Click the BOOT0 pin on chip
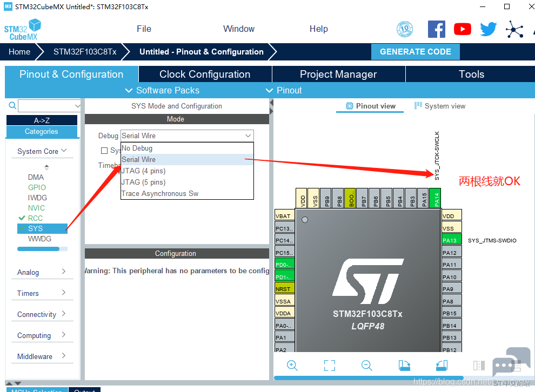The width and height of the screenshot is (535, 392). [x=350, y=198]
